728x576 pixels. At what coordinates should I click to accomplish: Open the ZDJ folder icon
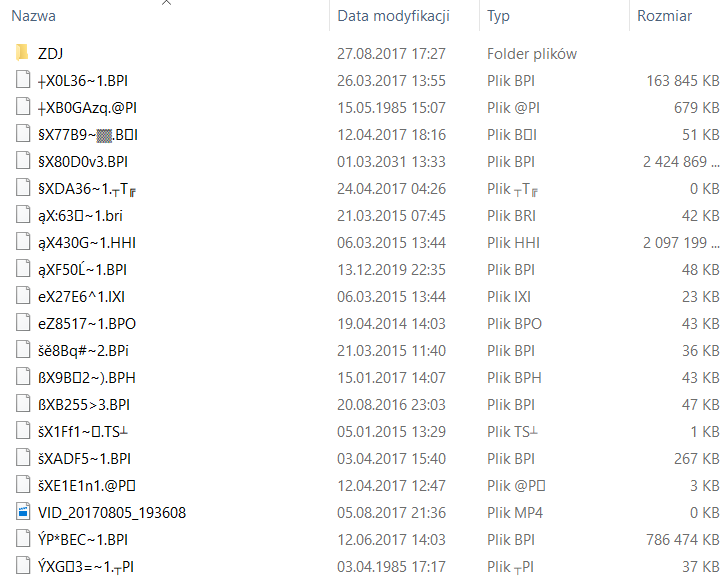point(22,53)
